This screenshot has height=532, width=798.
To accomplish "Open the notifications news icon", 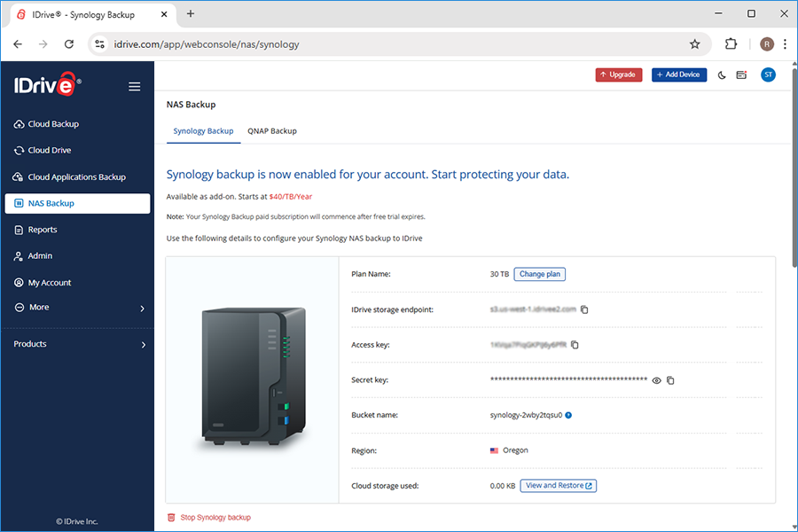I will pyautogui.click(x=741, y=74).
